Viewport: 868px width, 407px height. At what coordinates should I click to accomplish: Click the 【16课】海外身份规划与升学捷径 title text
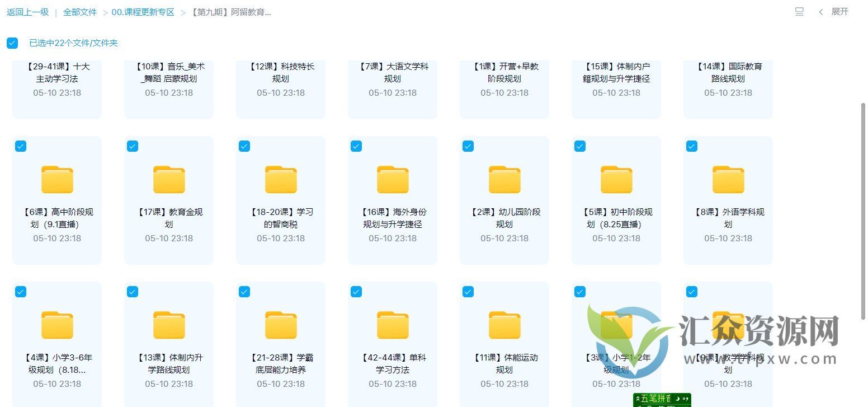pyautogui.click(x=393, y=218)
